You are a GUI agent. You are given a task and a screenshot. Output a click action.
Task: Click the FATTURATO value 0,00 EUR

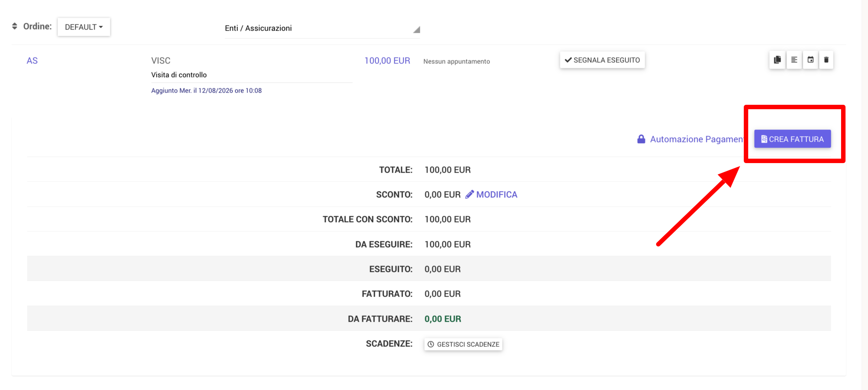(442, 294)
